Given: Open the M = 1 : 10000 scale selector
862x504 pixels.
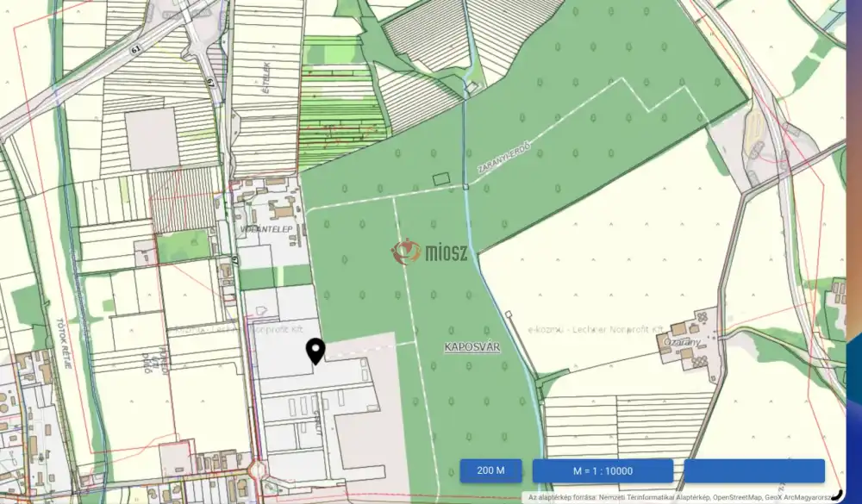Looking at the screenshot, I should point(603,471).
